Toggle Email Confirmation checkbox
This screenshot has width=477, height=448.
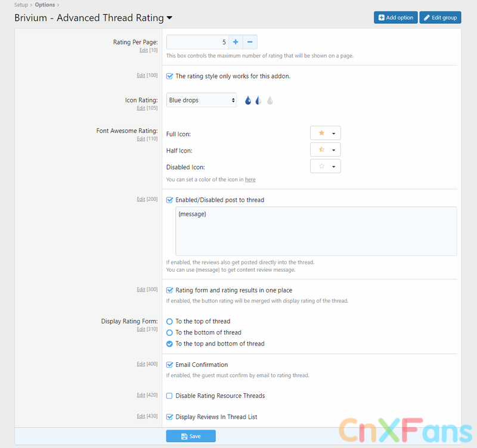click(x=169, y=365)
